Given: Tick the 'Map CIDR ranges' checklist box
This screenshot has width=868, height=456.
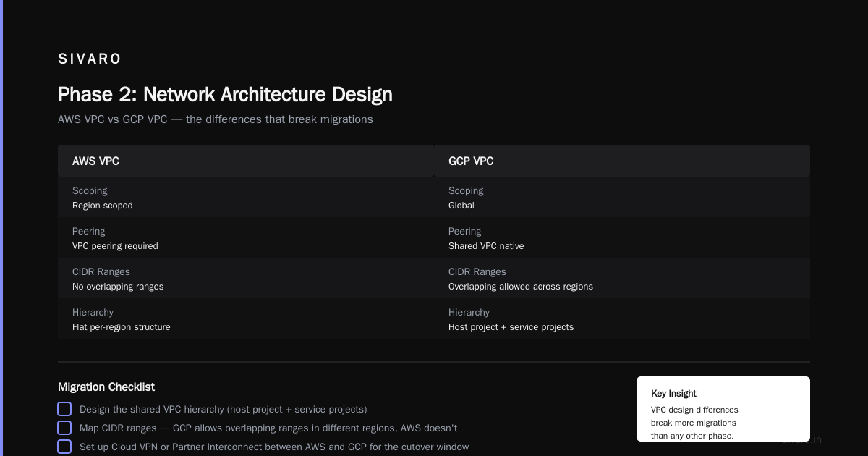Looking at the screenshot, I should (64, 428).
